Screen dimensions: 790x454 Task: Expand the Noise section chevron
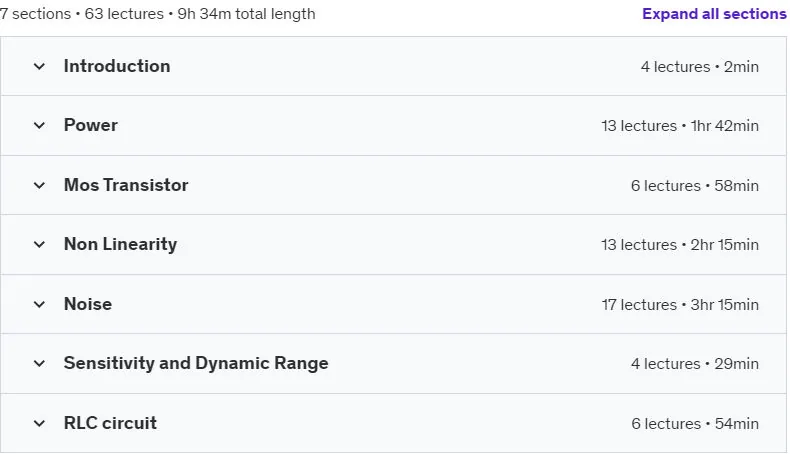pyautogui.click(x=39, y=304)
